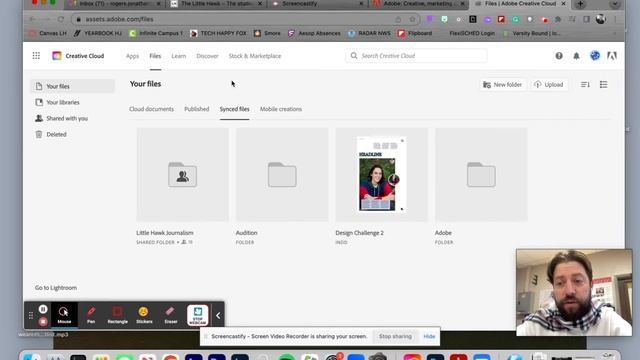Open Flipboard bookmark

415,33
